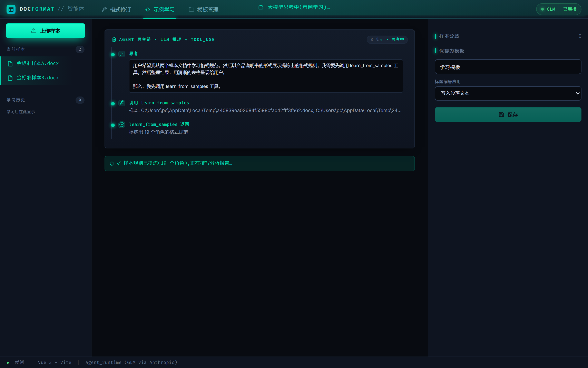Viewport: 588px width, 368px height.
Task: Click the 思考 step timeline dot
Action: point(113,55)
